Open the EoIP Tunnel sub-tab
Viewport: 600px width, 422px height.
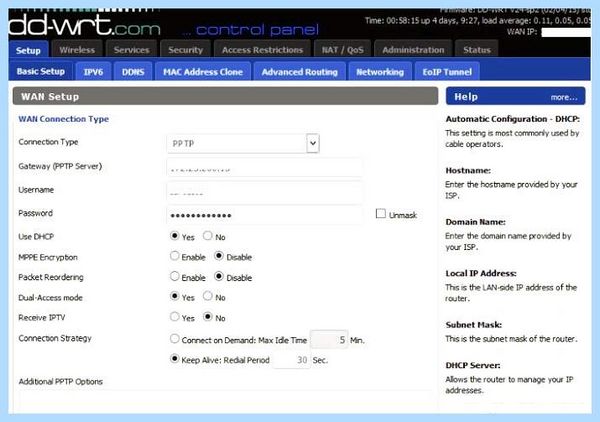[x=447, y=72]
